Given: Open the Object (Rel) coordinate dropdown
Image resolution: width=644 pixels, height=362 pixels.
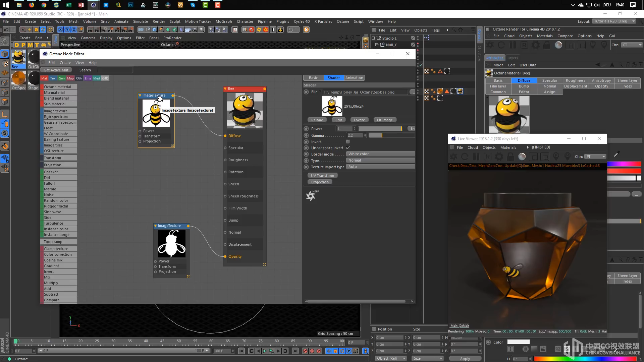Looking at the screenshot, I should coord(391,358).
